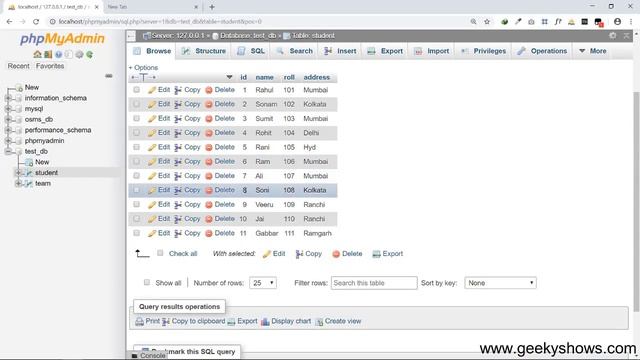Open phpMyAdmin documentation icon

(58, 54)
